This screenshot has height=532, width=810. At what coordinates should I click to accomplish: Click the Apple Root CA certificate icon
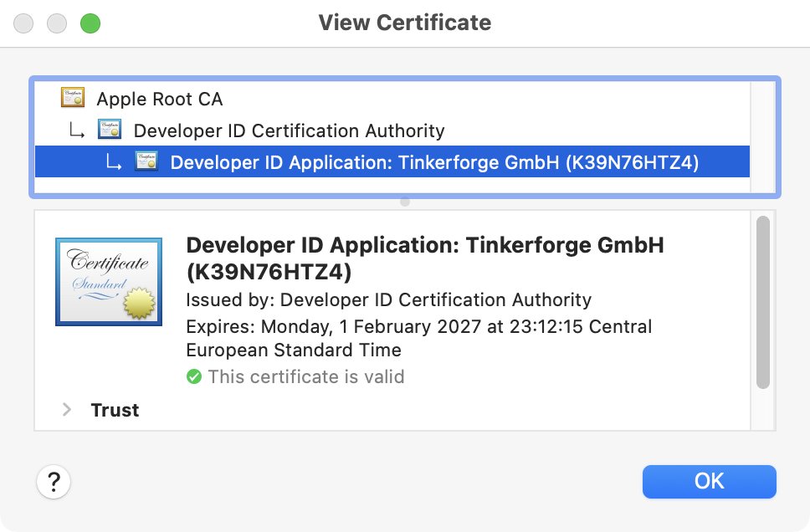(72, 97)
